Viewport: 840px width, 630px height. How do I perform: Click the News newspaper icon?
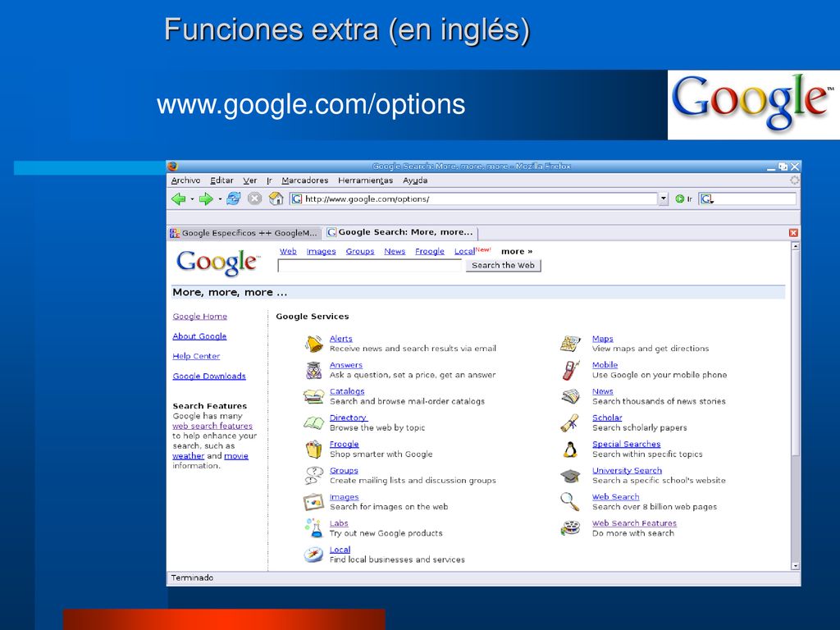[x=571, y=396]
